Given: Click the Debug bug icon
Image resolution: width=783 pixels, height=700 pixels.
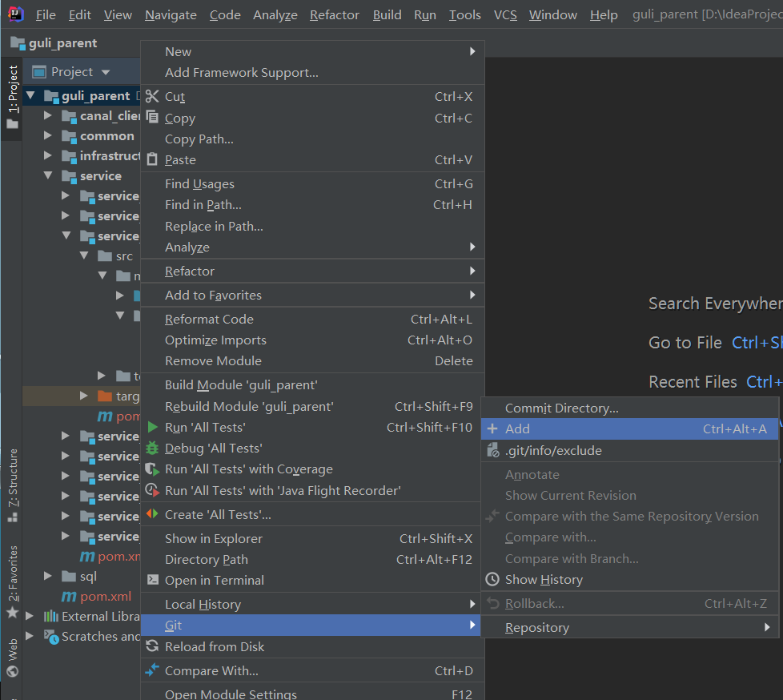Looking at the screenshot, I should click(152, 449).
